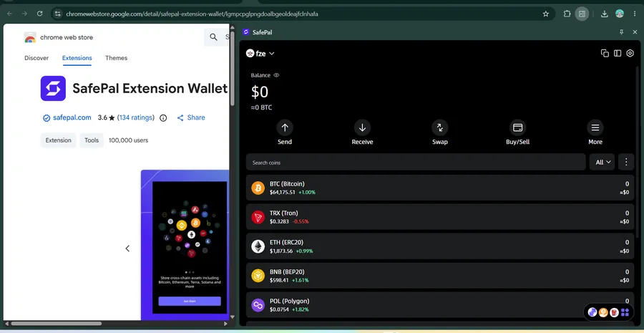
Task: Copy wallet address icon in SafePal header
Action: point(605,54)
